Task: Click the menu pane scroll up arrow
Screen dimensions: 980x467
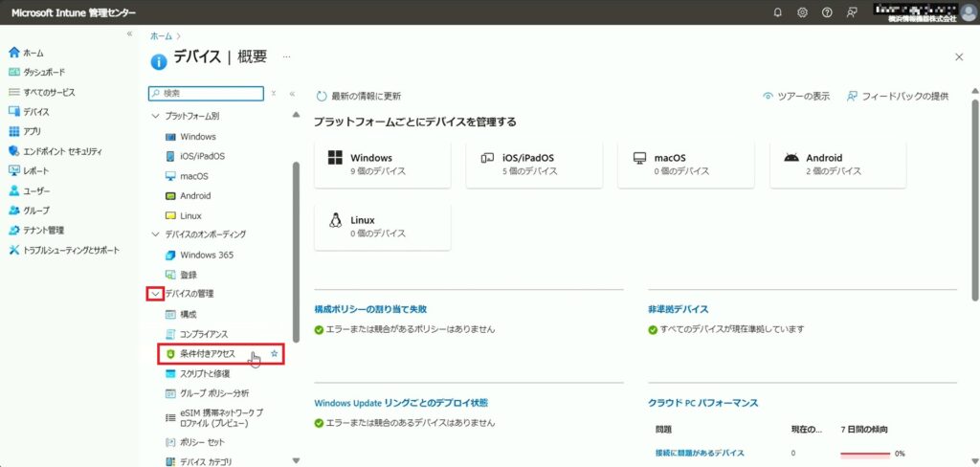Action: [x=296, y=115]
